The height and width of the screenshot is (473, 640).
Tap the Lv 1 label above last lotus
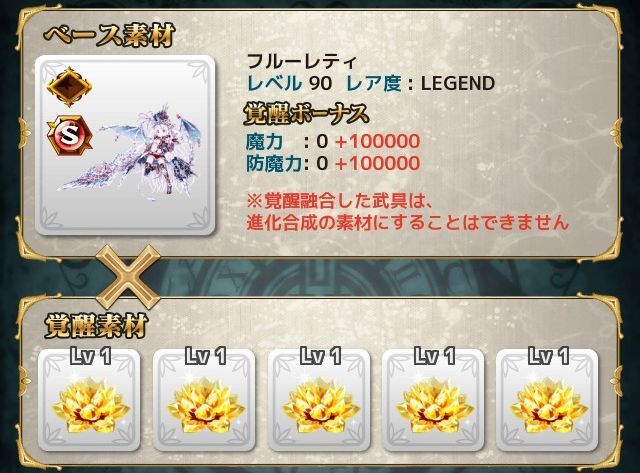(x=549, y=356)
